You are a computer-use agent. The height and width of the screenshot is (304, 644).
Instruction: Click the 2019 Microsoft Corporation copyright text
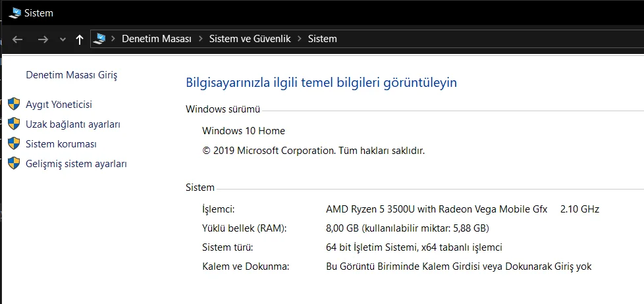[x=313, y=151]
